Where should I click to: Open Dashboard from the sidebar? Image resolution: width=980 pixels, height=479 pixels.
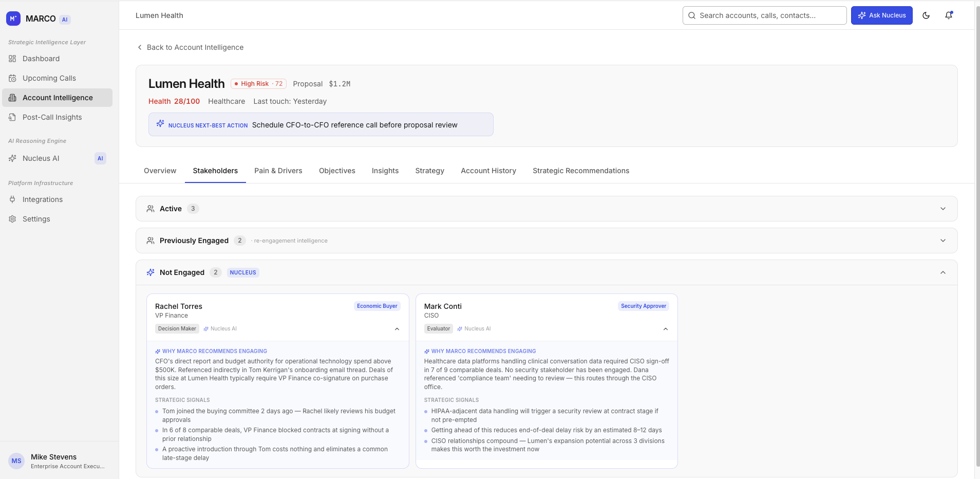pyautogui.click(x=57, y=59)
